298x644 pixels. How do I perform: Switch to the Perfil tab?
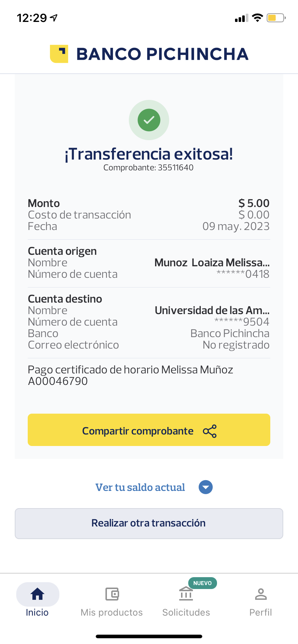point(261,612)
